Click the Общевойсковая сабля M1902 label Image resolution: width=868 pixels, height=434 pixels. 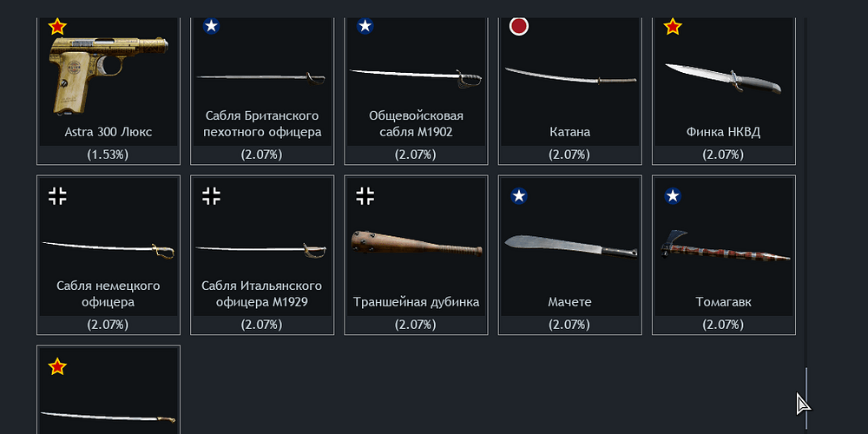pos(417,124)
